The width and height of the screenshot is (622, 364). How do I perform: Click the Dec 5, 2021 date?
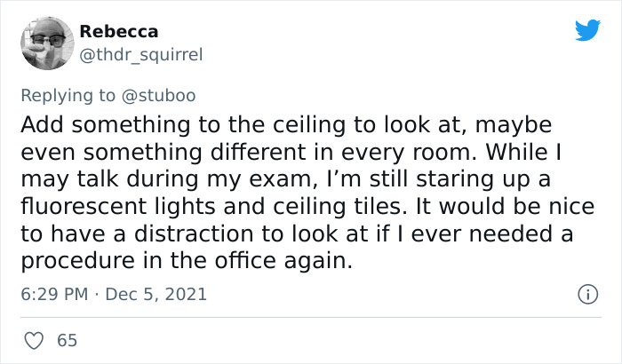pos(155,294)
